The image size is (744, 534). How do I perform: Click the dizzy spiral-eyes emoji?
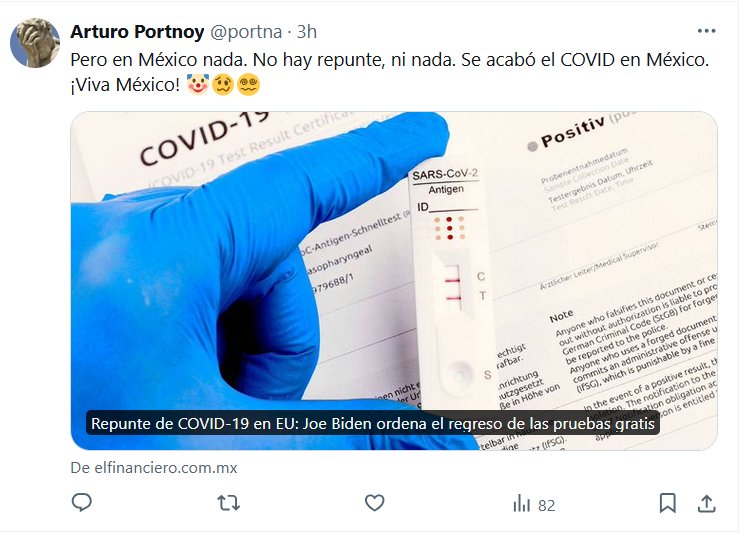coord(248,85)
